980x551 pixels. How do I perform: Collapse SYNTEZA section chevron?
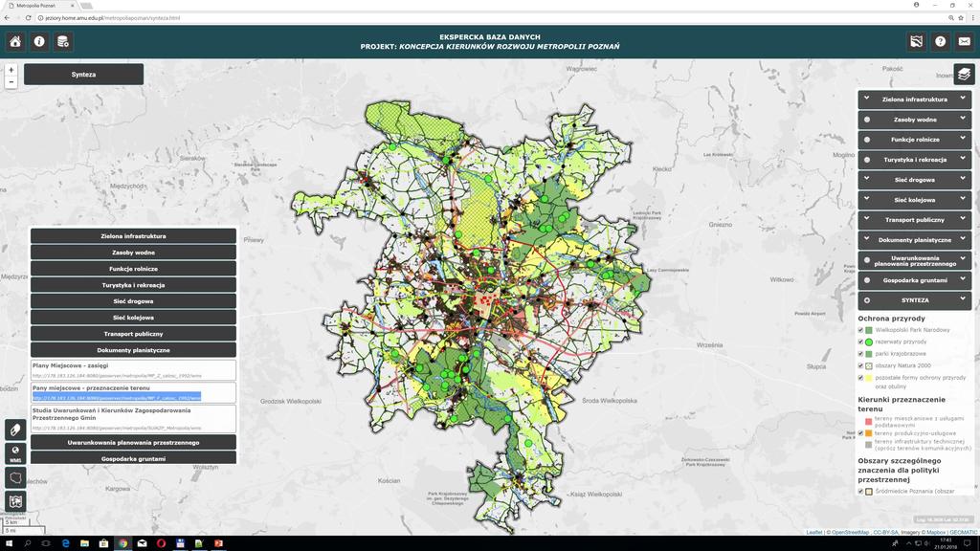pyautogui.click(x=963, y=299)
